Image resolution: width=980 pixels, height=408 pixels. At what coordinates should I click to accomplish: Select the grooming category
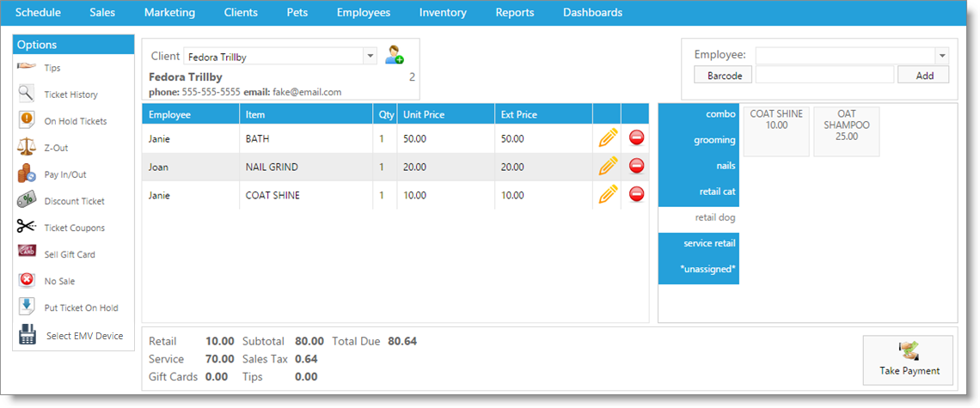tap(699, 140)
